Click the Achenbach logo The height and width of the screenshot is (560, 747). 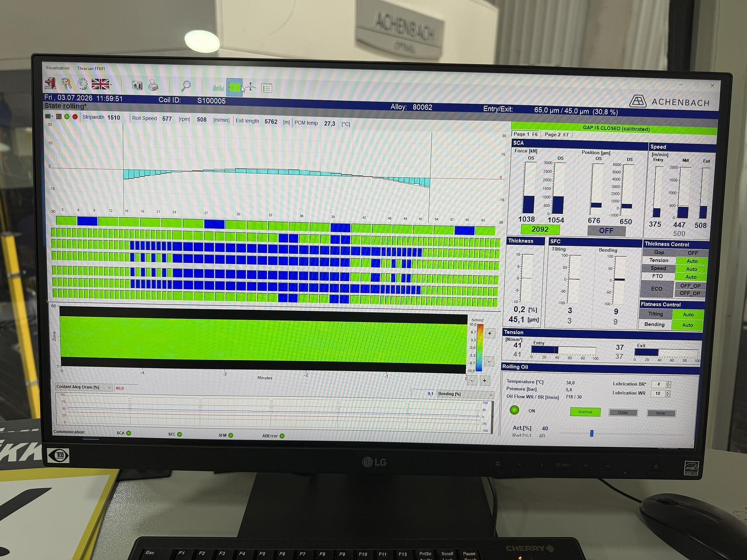(x=670, y=102)
